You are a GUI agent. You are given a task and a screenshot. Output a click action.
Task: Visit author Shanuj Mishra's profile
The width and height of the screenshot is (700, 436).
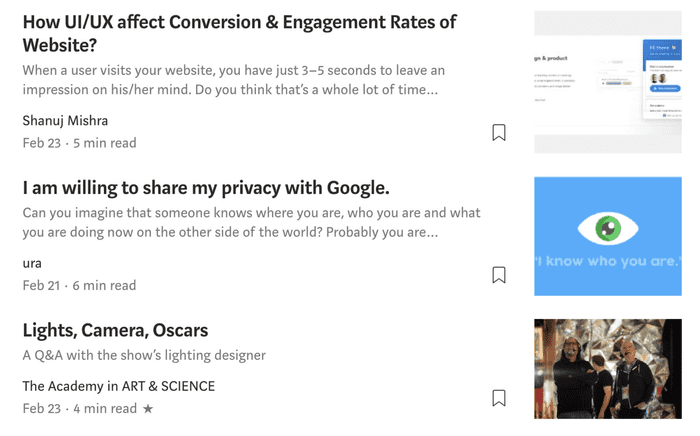pyautogui.click(x=65, y=121)
